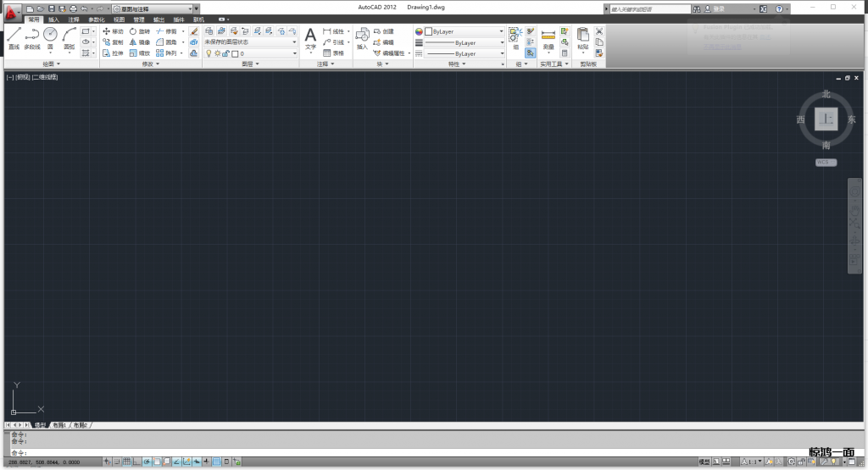Click the Text (文字) annotation tool
Image resolution: width=868 pixels, height=470 pixels.
click(310, 38)
